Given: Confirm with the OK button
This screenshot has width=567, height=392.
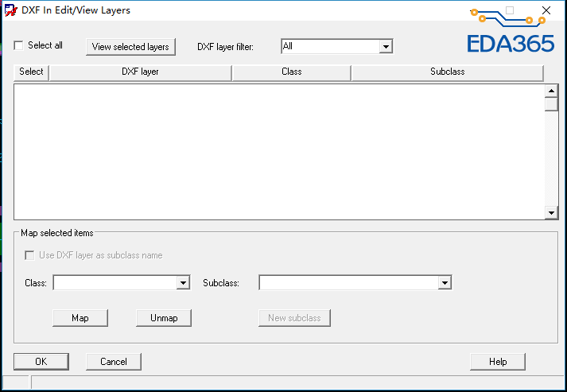Looking at the screenshot, I should (x=41, y=362).
